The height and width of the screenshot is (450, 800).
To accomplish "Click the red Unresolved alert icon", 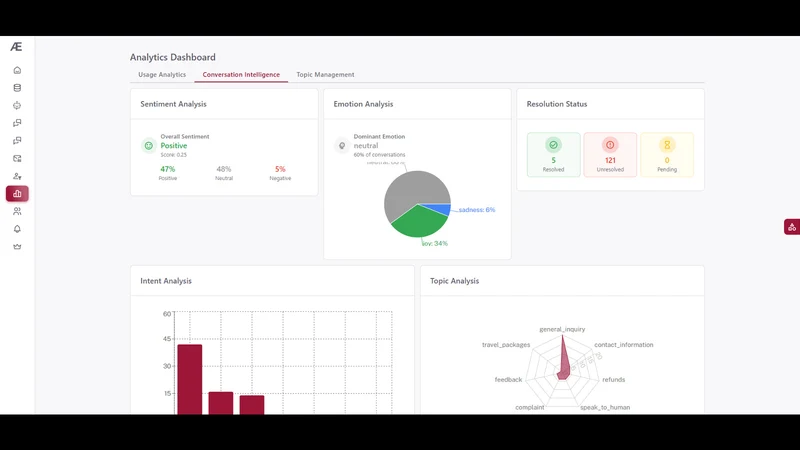I will pyautogui.click(x=610, y=145).
